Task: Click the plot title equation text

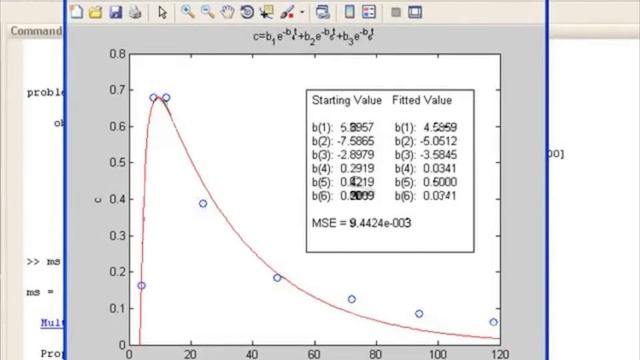Action: (x=313, y=36)
